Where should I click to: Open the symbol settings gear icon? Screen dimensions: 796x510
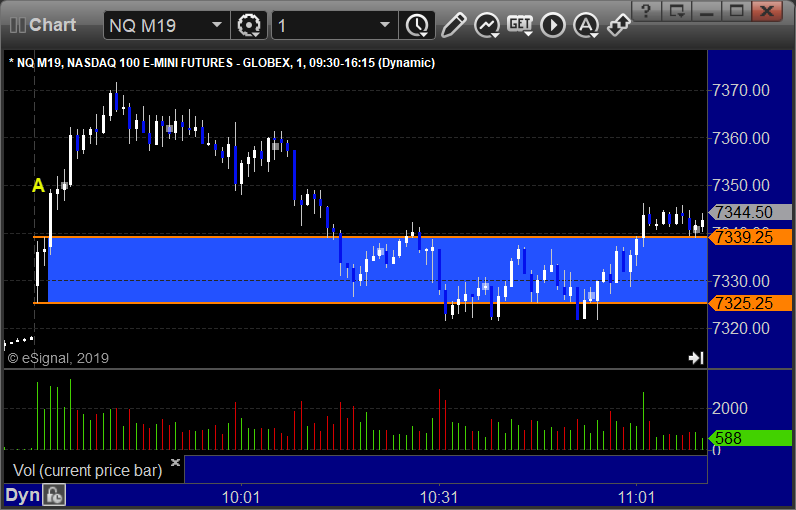pos(249,25)
